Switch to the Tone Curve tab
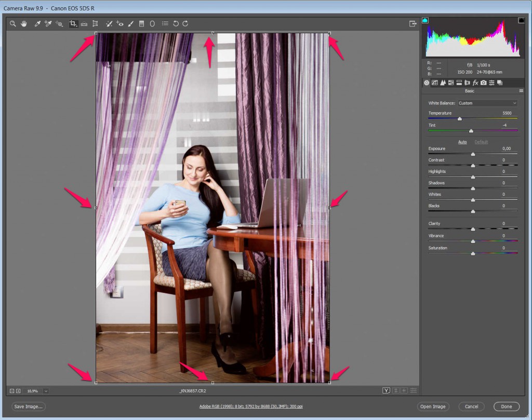The width and height of the screenshot is (532, 420). click(x=435, y=83)
